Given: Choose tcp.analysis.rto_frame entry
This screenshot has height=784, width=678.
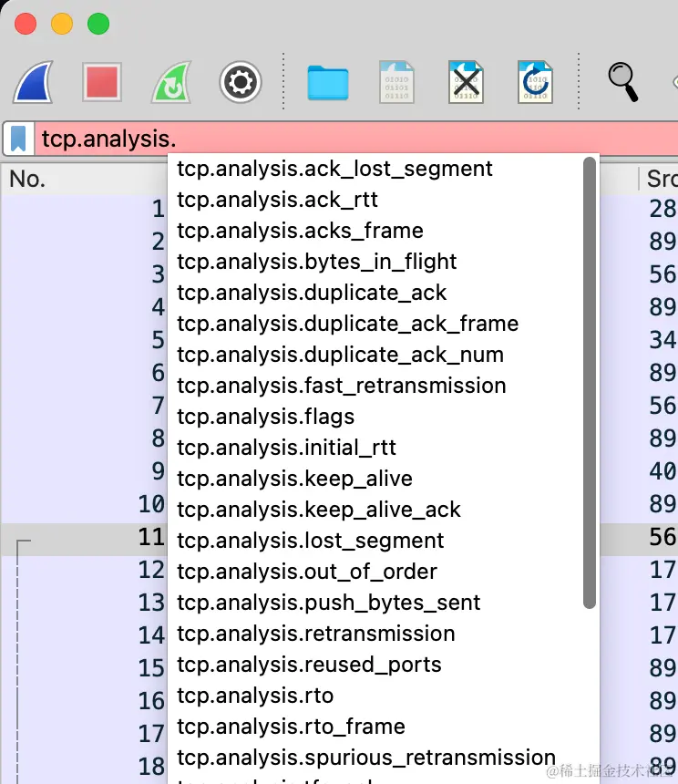Looking at the screenshot, I should point(291,727).
